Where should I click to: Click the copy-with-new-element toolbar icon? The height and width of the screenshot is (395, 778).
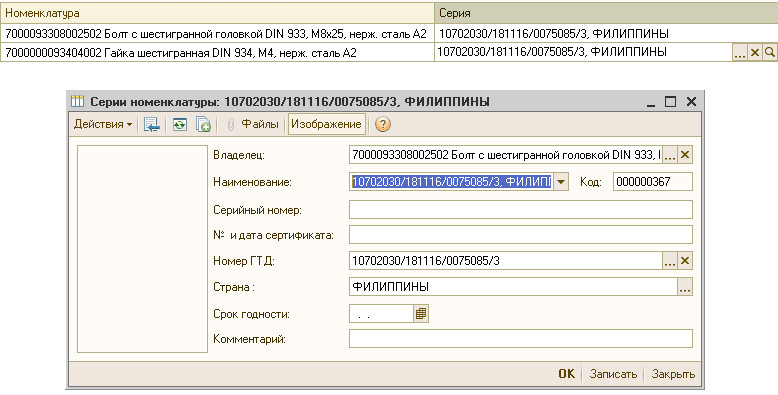coord(203,125)
